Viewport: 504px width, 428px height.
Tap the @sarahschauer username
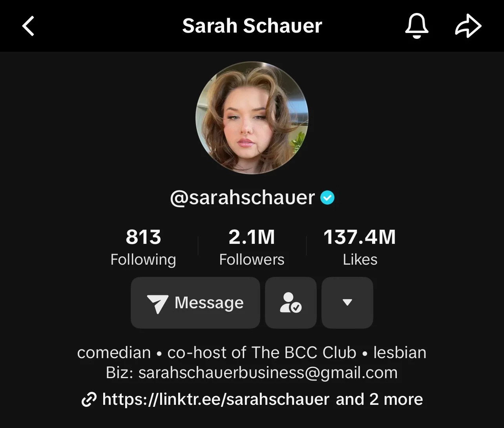point(243,198)
